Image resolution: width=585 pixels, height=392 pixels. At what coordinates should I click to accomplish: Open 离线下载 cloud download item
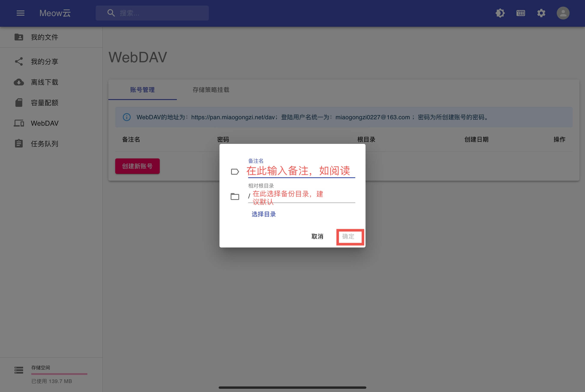tap(45, 82)
